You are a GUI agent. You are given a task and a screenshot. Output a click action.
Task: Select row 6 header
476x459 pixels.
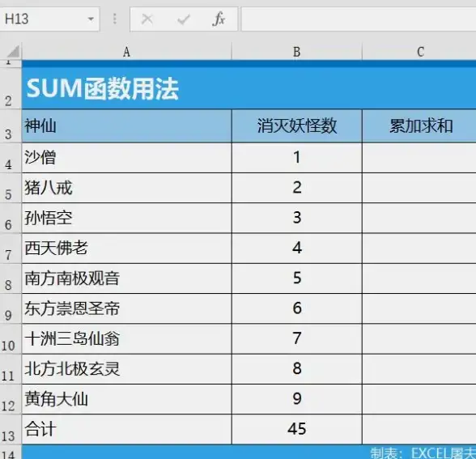point(11,219)
